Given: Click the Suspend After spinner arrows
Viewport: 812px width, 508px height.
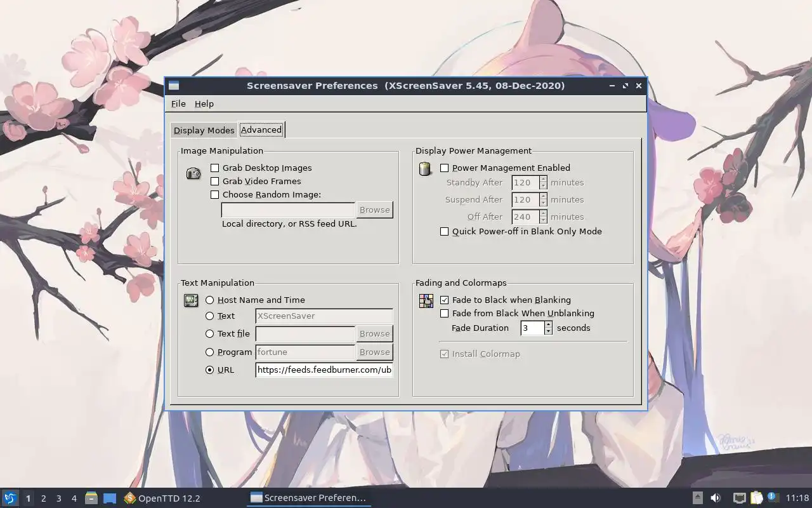Looking at the screenshot, I should tap(543, 200).
